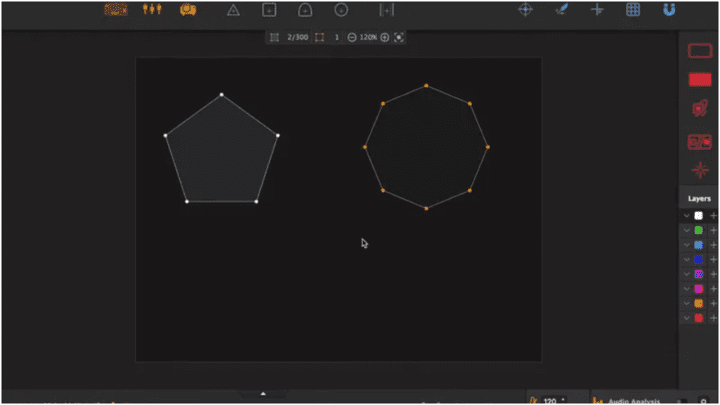Toggle the blue magnet snapping icon
Image resolution: width=720 pixels, height=405 pixels.
669,10
